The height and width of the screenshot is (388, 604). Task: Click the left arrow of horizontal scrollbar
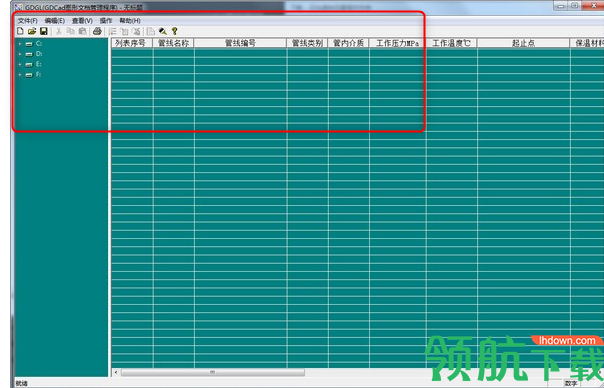click(x=116, y=372)
